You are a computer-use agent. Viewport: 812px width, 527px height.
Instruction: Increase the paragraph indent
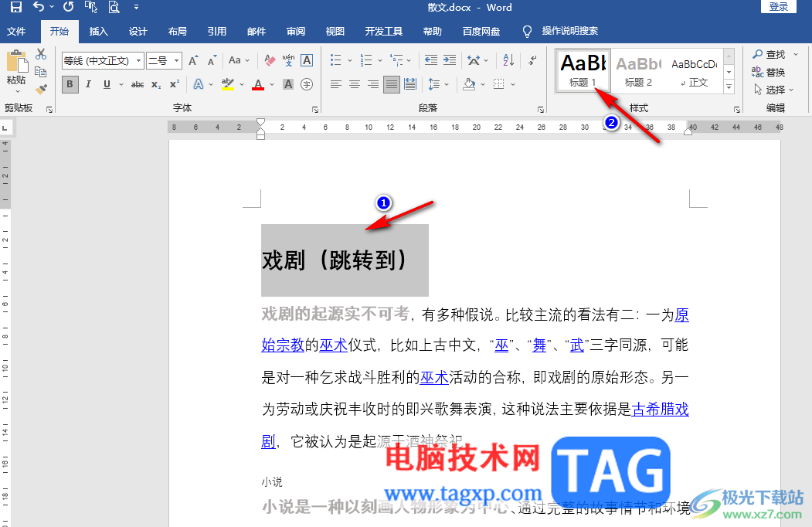(x=450, y=60)
